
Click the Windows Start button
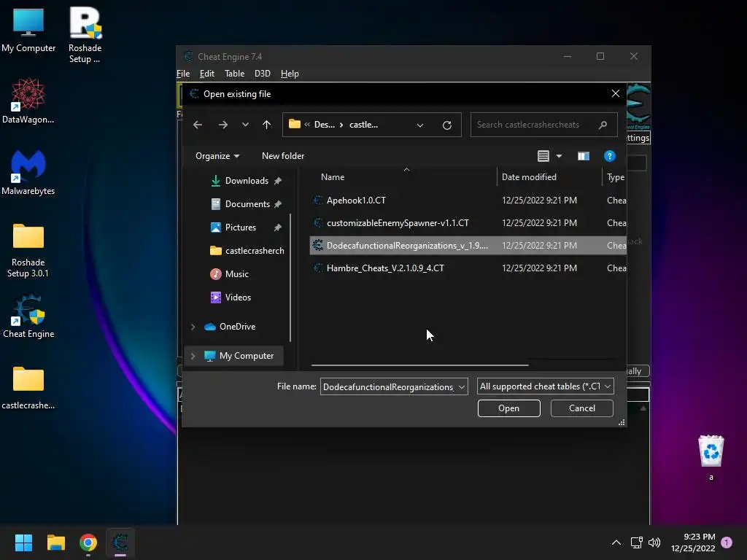[x=23, y=542]
